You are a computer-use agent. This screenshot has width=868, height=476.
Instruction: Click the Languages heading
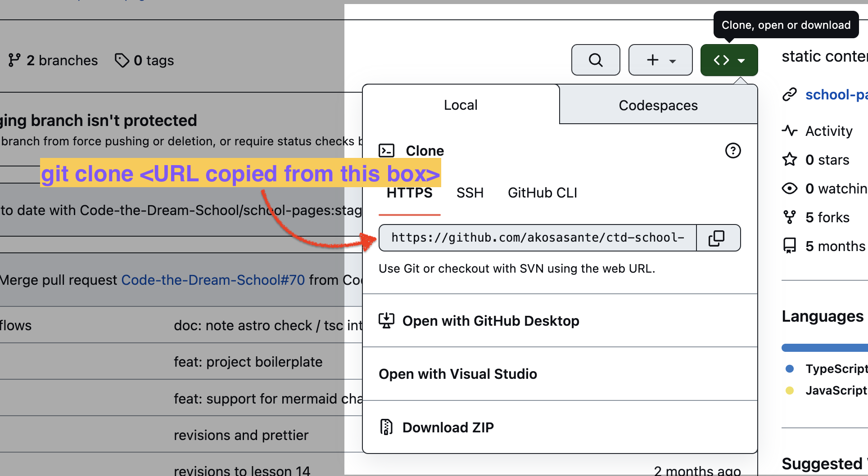pos(823,316)
